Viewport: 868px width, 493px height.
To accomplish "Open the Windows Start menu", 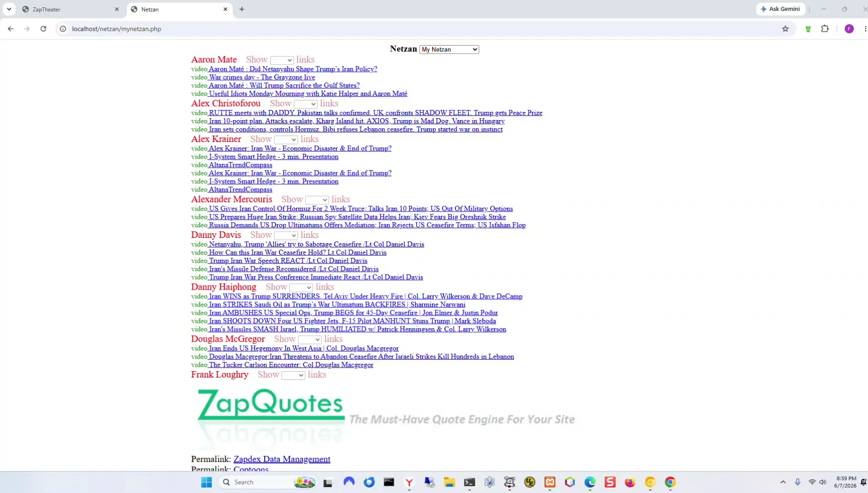I will pyautogui.click(x=206, y=482).
